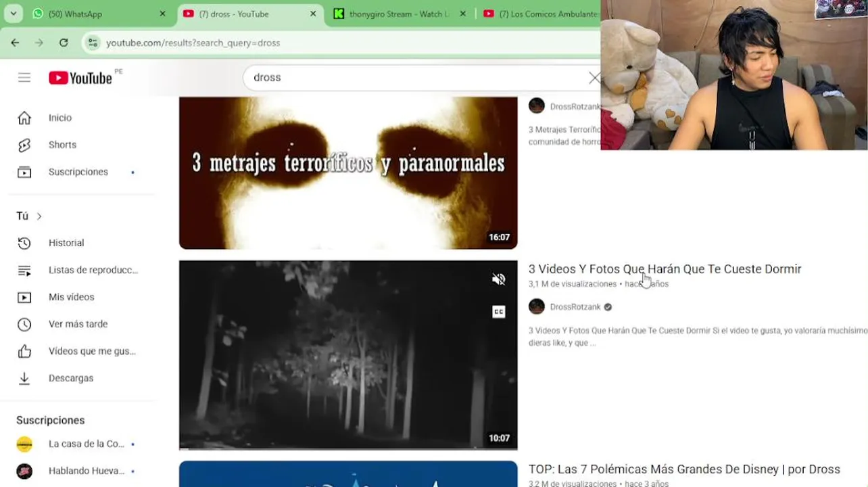Click DrossRotzank avatar of the 3 Metrajes video
The image size is (868, 487).
(537, 106)
